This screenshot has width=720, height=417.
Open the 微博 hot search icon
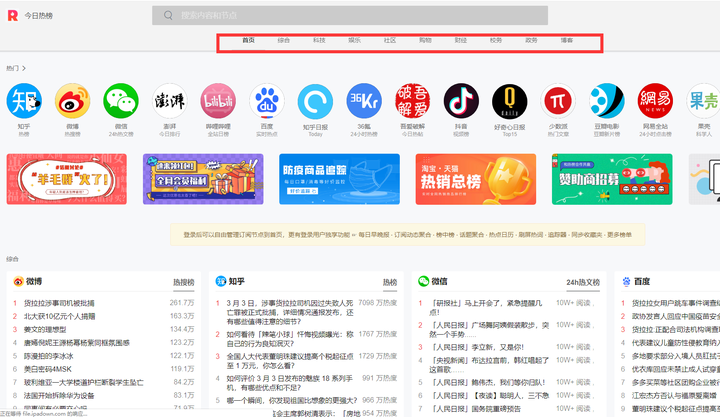coord(73,101)
